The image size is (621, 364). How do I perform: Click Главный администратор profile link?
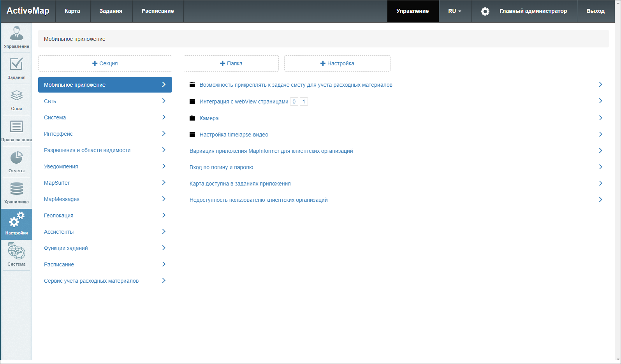tap(533, 11)
